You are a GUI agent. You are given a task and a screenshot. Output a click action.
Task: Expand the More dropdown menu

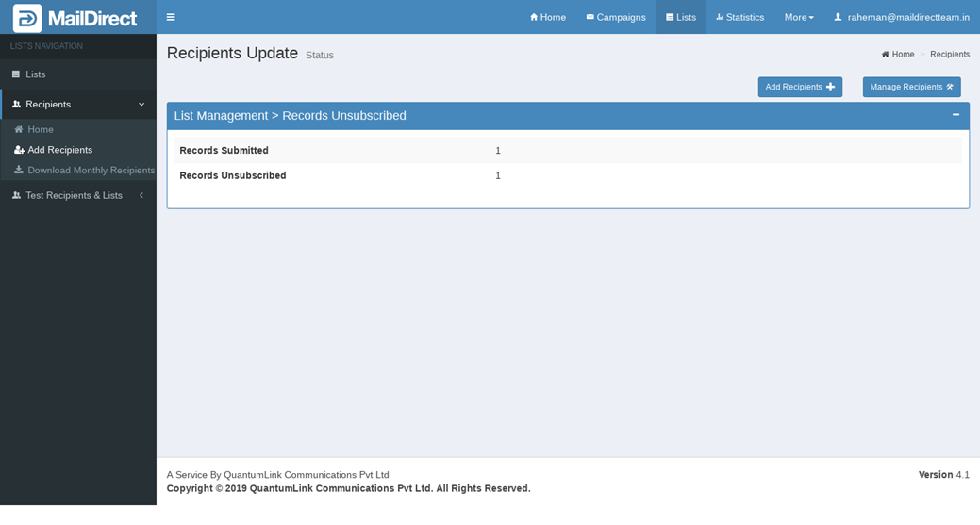pos(798,17)
